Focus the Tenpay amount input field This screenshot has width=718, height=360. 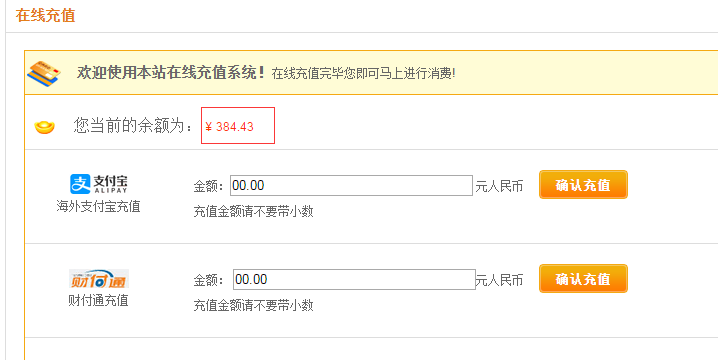[354, 279]
